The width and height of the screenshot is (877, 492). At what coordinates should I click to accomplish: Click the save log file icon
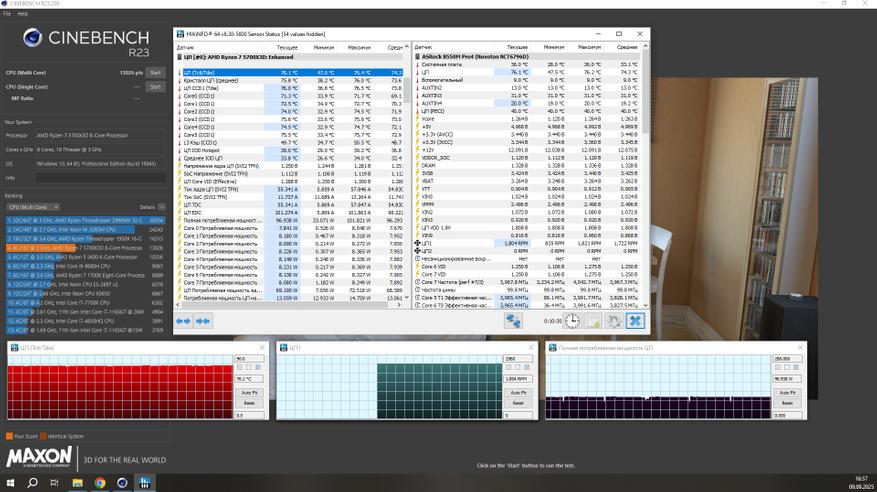pyautogui.click(x=593, y=321)
